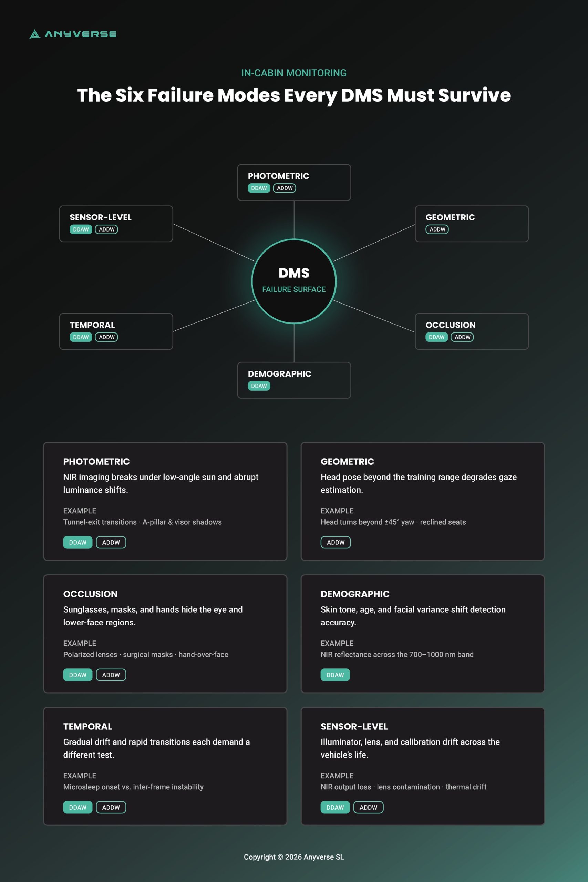Click ADDW badge in Sensor-Level card
The height and width of the screenshot is (882, 588).
(x=368, y=807)
